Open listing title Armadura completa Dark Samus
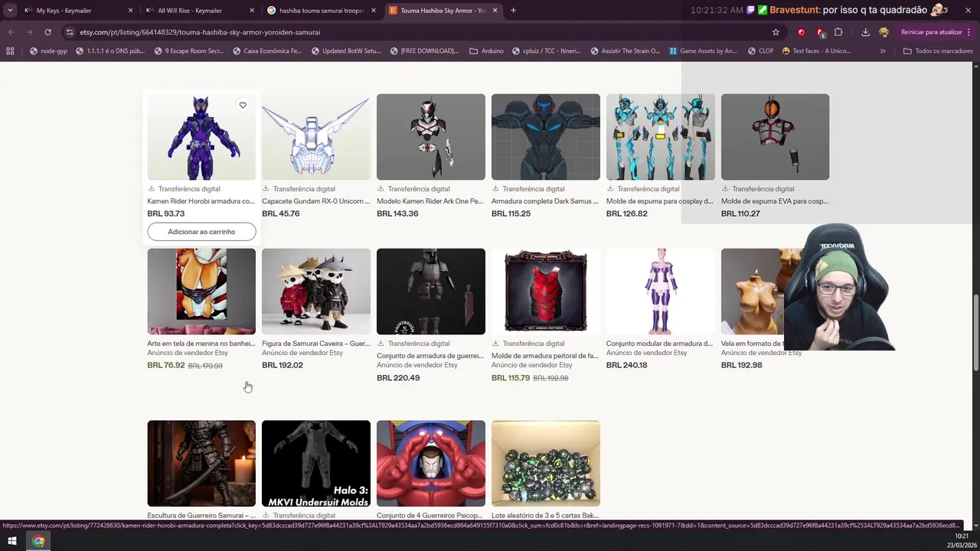The height and width of the screenshot is (551, 980). click(x=545, y=201)
